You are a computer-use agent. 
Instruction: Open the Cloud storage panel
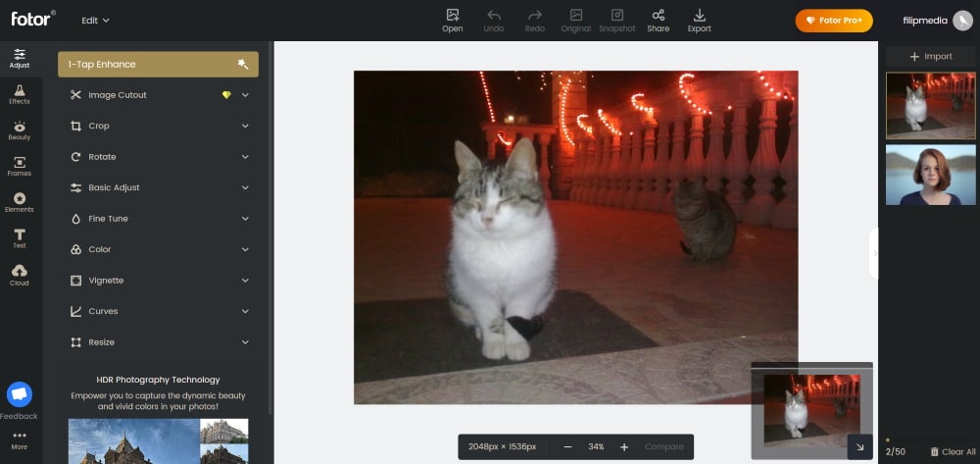click(20, 275)
